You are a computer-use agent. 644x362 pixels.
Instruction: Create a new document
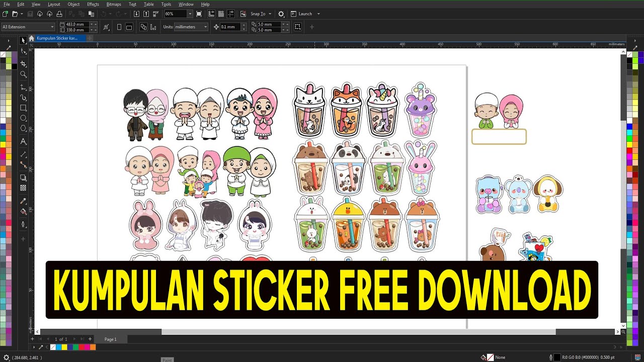coord(6,14)
